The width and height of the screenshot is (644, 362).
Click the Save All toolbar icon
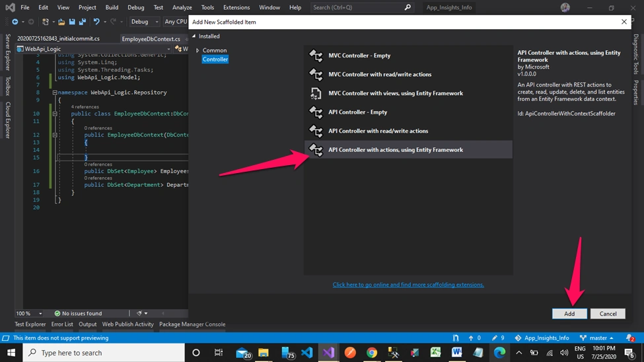(83, 22)
